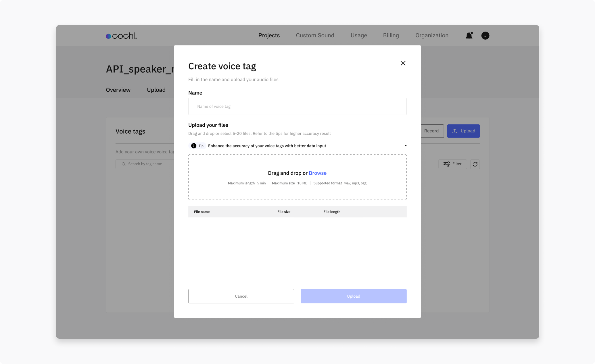Click the Search by tag name field
Viewport: 595px width, 364px height.
pos(145,164)
